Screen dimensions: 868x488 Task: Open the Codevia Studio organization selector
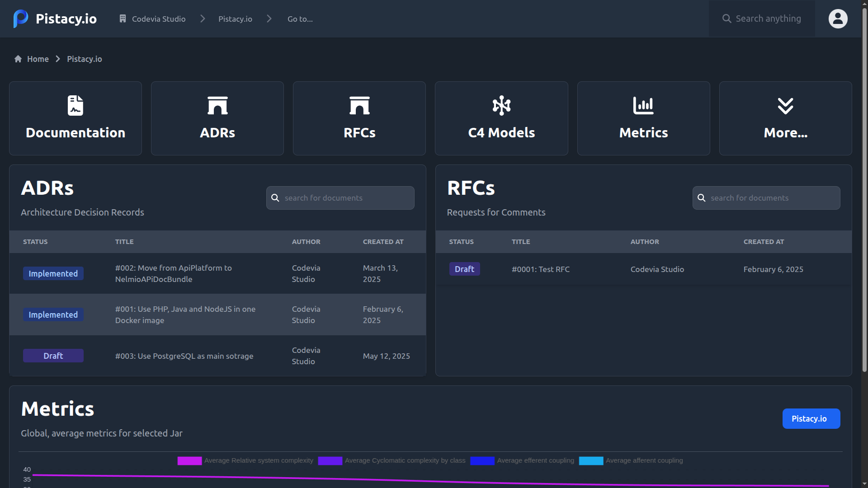click(153, 19)
